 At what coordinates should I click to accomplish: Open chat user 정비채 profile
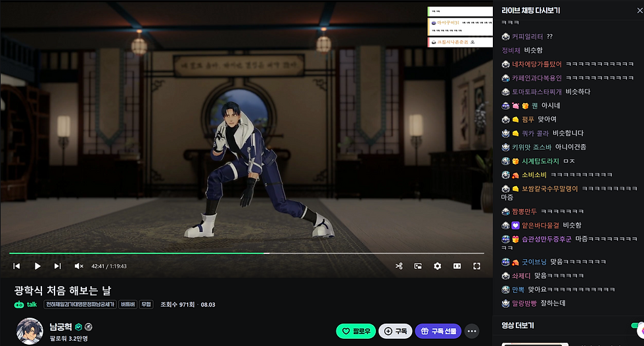511,50
